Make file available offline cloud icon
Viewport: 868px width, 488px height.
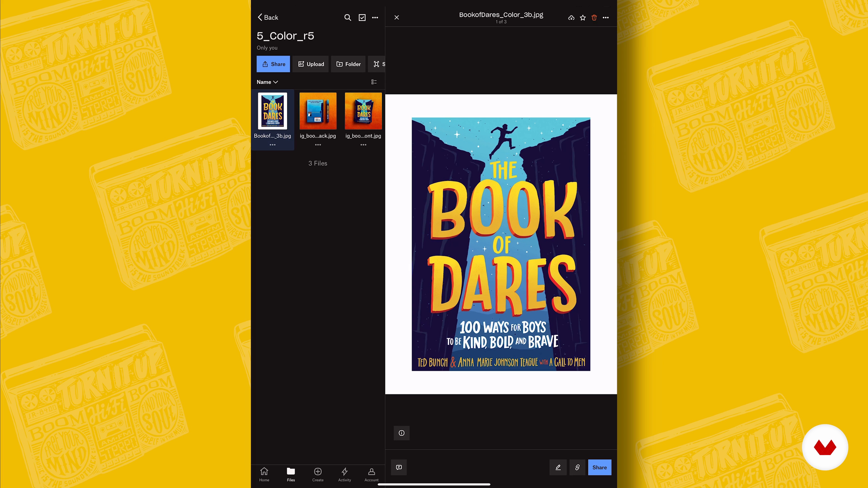(571, 18)
